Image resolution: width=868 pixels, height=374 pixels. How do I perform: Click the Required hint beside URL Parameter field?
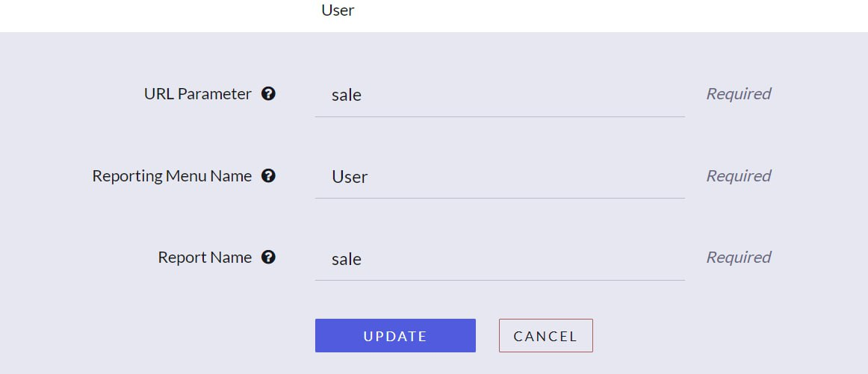coord(739,94)
